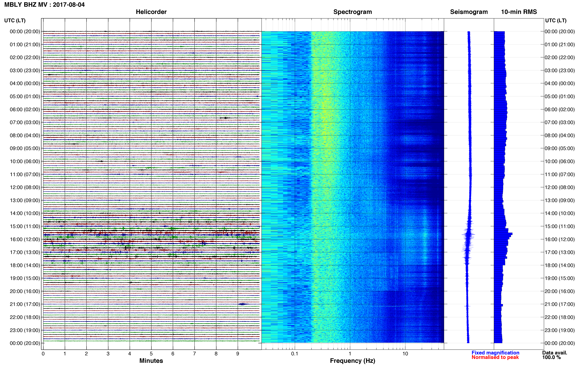Click the seismogram amplitude burst near 15:40

tap(468, 234)
